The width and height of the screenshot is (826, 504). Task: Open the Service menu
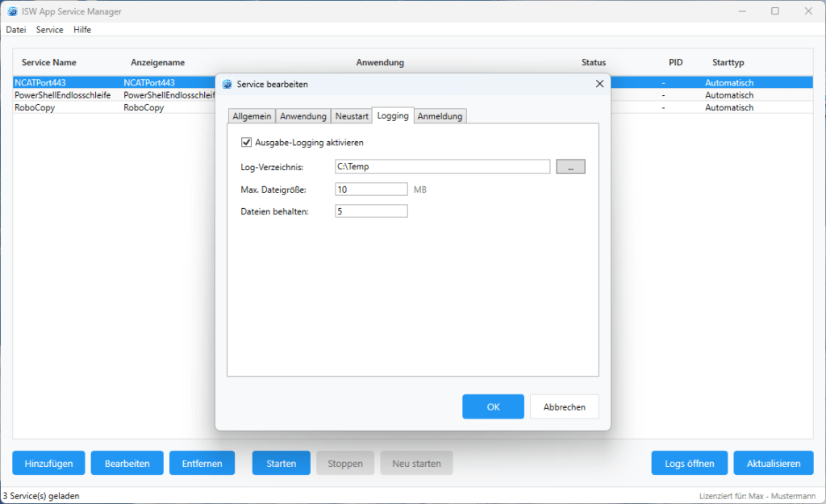tap(49, 29)
